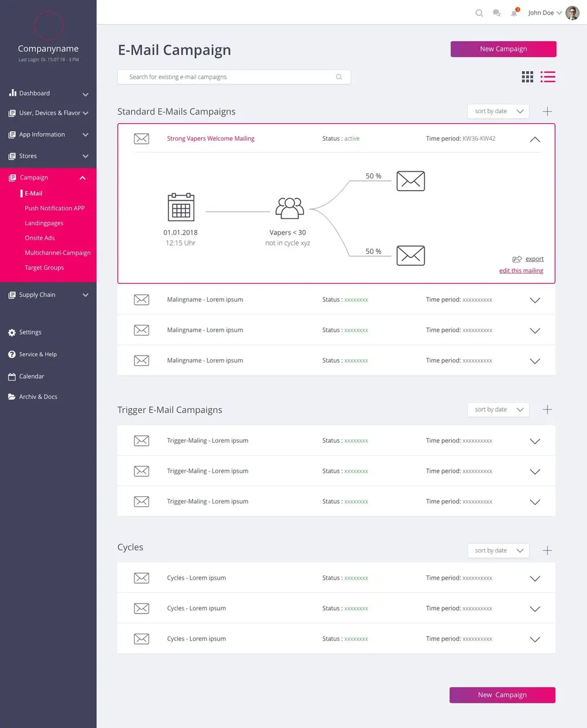Add a new Cycle with plus icon
587x728 pixels.
(x=547, y=550)
